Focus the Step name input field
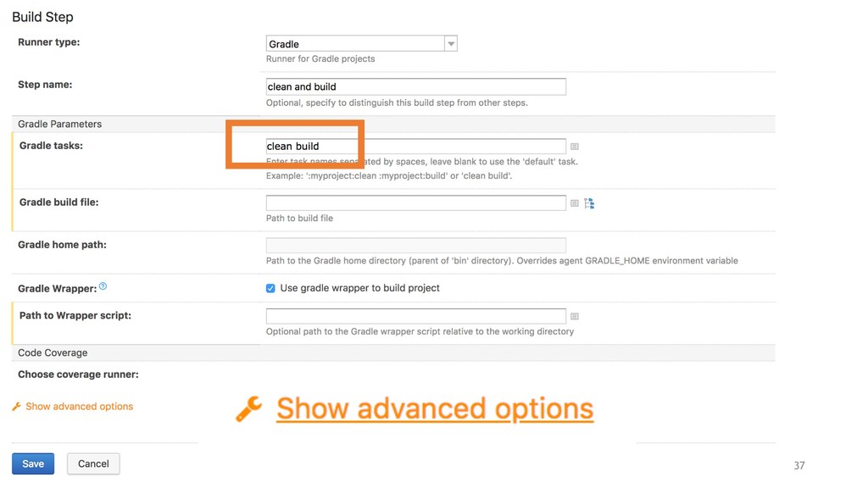 click(415, 87)
